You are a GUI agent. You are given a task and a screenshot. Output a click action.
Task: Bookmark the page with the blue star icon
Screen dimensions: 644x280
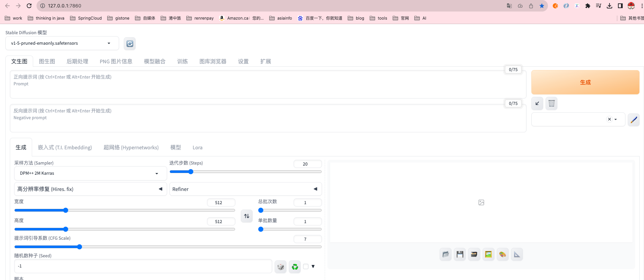click(x=542, y=6)
